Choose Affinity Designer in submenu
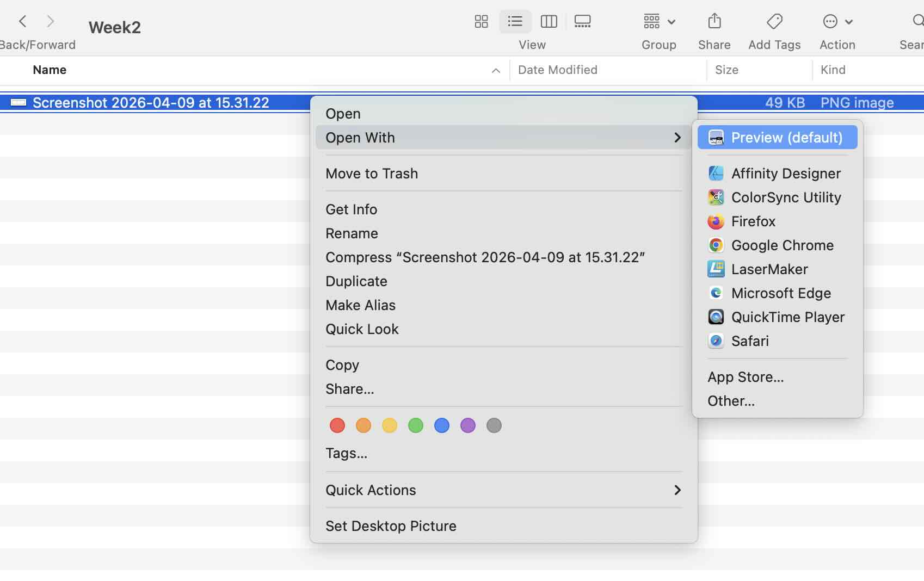924x581 pixels. click(x=786, y=174)
